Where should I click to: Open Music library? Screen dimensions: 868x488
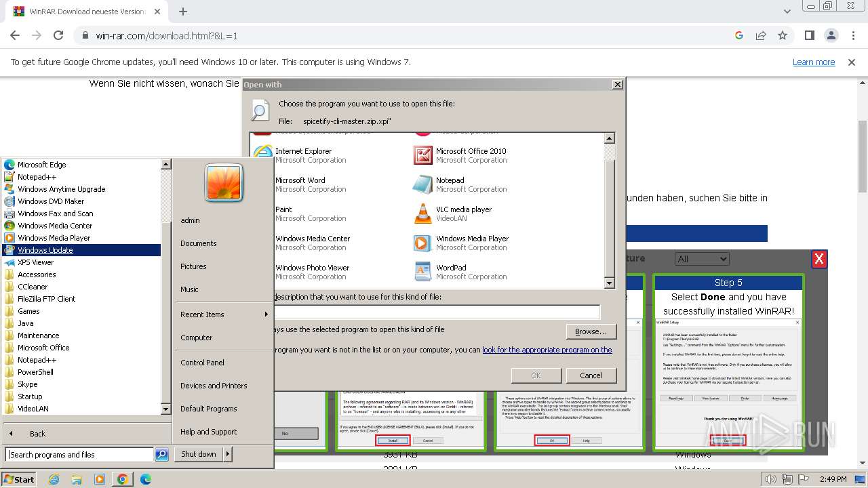pos(189,289)
